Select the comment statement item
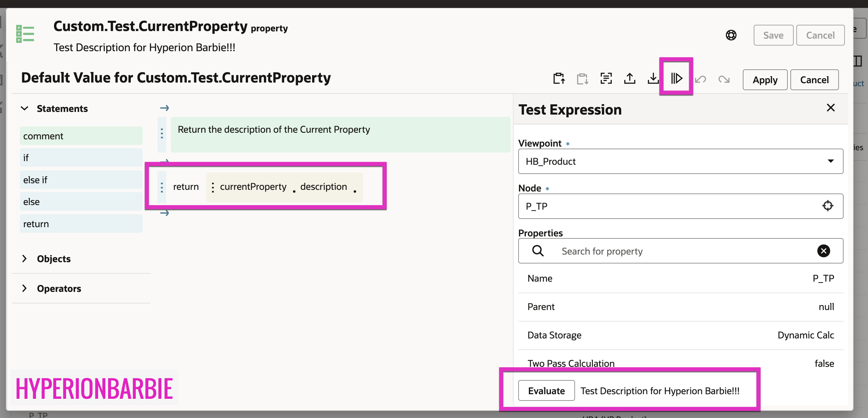Viewport: 868px width, 418px height. 81,136
